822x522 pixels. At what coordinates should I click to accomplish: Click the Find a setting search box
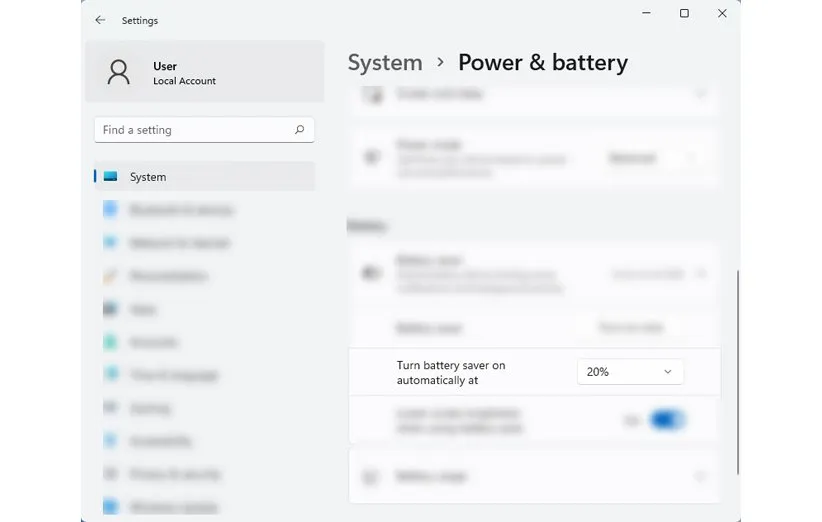[195, 130]
